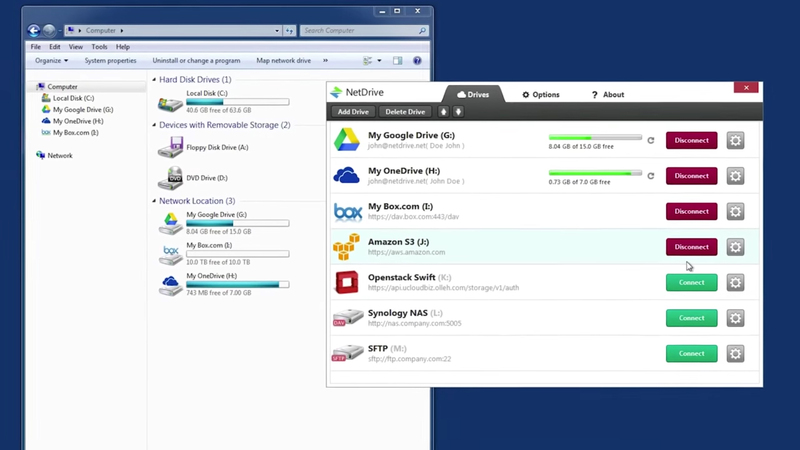Open the File menu in Explorer
Viewport: 800px width, 450px height.
pos(36,47)
